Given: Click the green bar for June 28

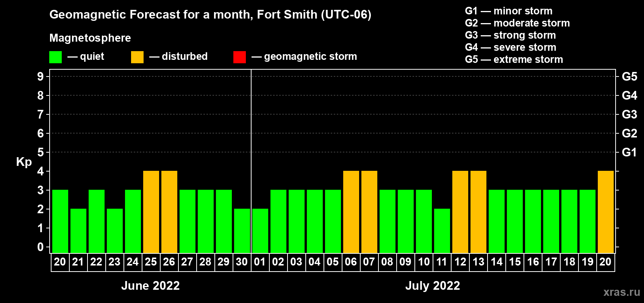Looking at the screenshot, I should (x=206, y=222).
